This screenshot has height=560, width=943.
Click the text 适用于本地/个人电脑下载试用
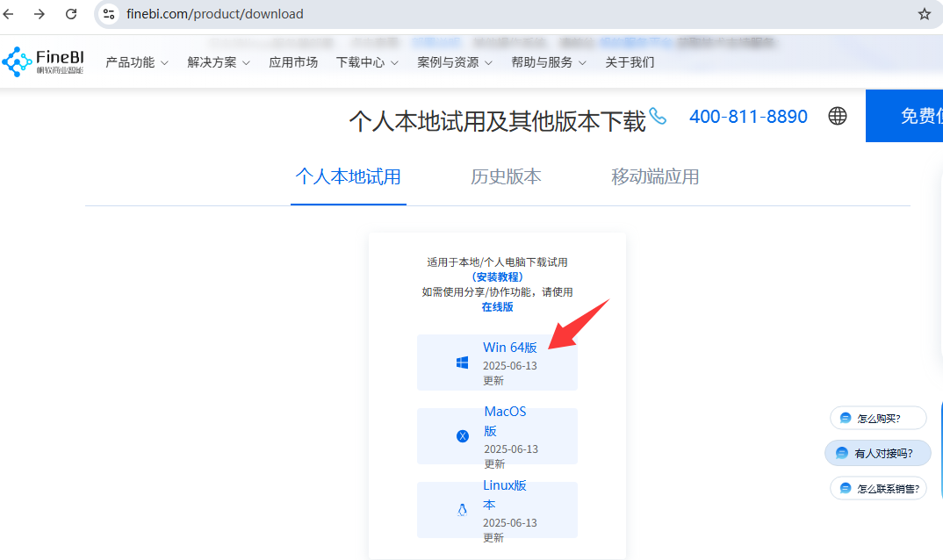point(497,262)
